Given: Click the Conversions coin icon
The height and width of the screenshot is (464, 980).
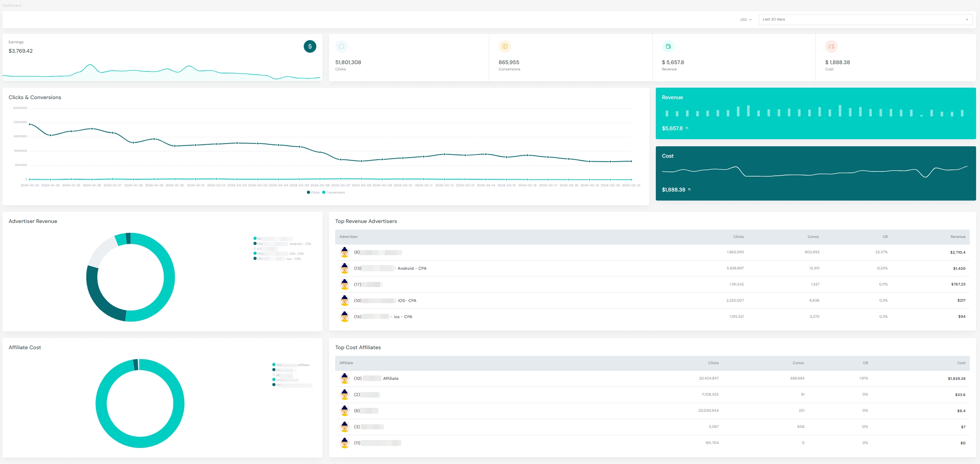Looking at the screenshot, I should (x=505, y=46).
